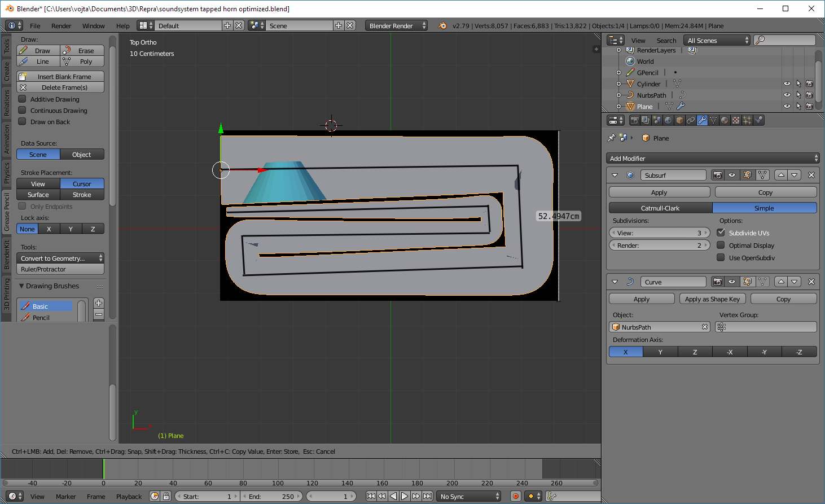The width and height of the screenshot is (825, 504).
Task: Toggle Subsurf modifier viewport visibility eye
Action: click(x=732, y=175)
